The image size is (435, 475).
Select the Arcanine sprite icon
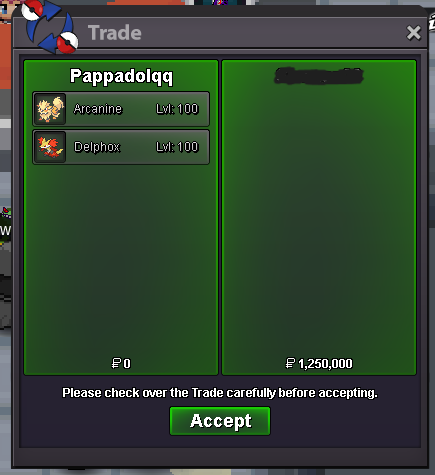[x=50, y=109]
